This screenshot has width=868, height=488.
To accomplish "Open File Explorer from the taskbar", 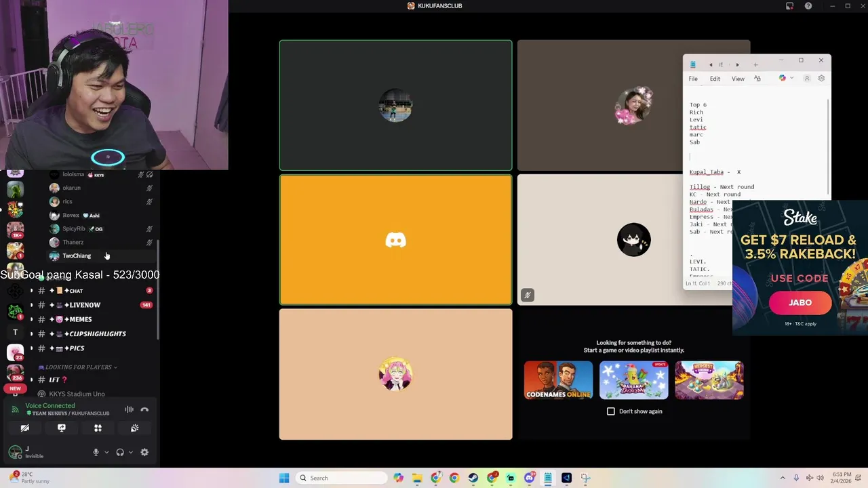I will point(417,478).
